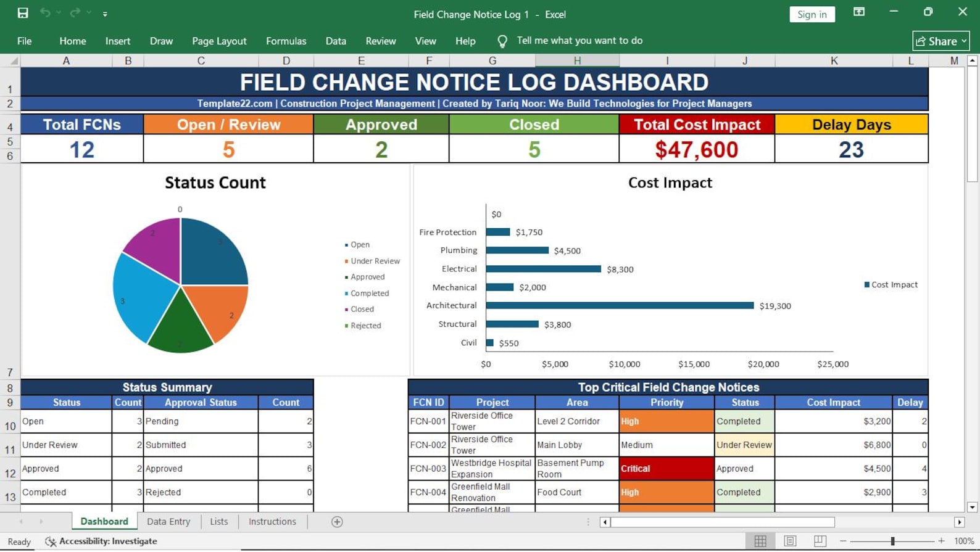
Task: Click the 100% zoom level
Action: (964, 542)
